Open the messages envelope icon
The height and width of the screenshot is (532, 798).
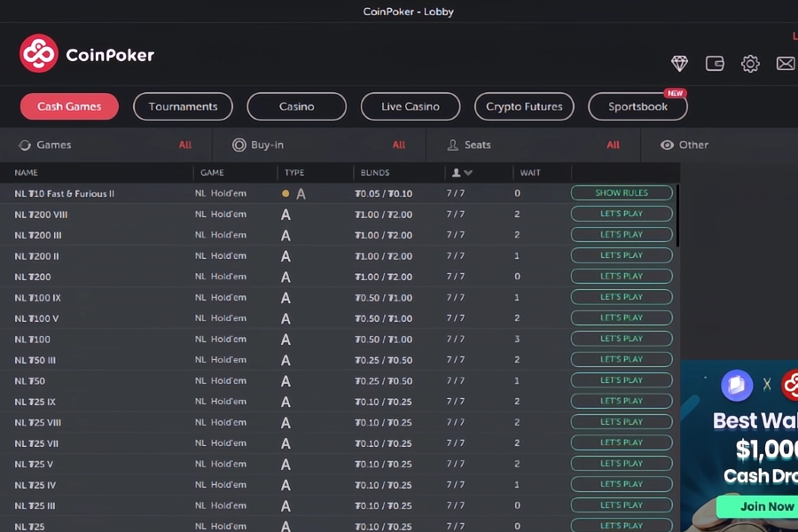pyautogui.click(x=786, y=63)
